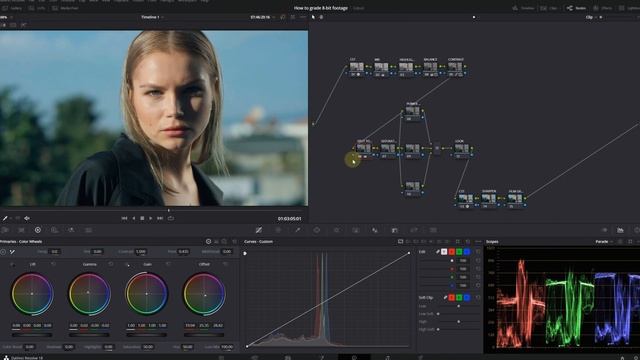Toggle the blue channel for curve editing
This screenshot has width=640, height=360.
point(467,252)
